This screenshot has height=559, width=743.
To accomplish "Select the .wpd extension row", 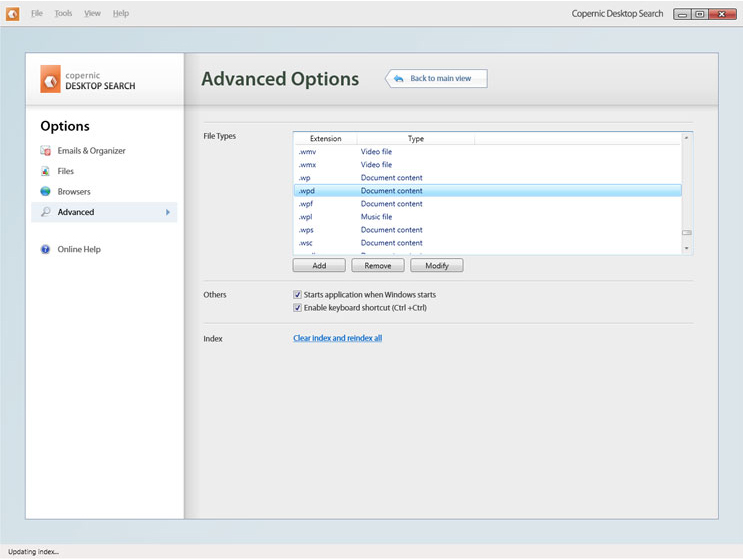I will click(x=488, y=191).
